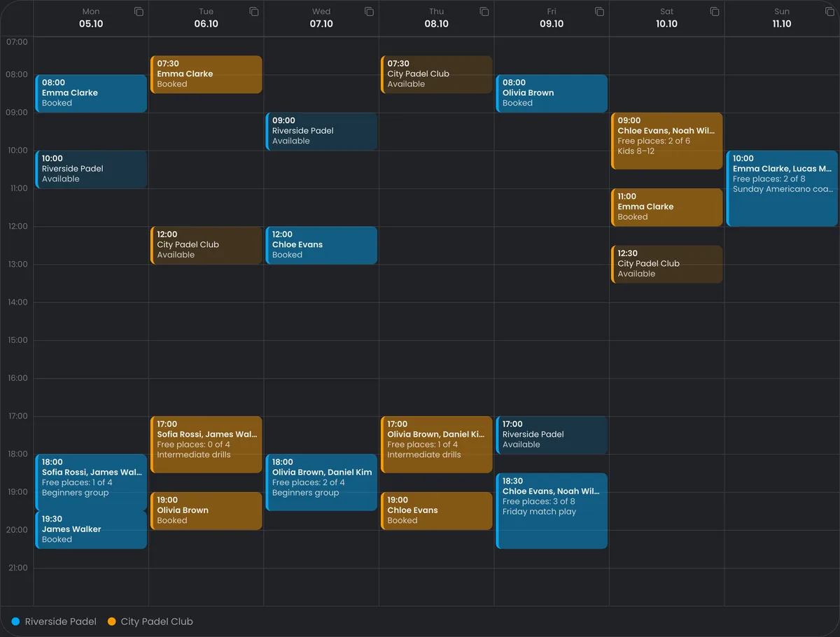Open Tuesday 17:00 Intermediate drills session
Screen dimensions: 840x637
coord(206,444)
